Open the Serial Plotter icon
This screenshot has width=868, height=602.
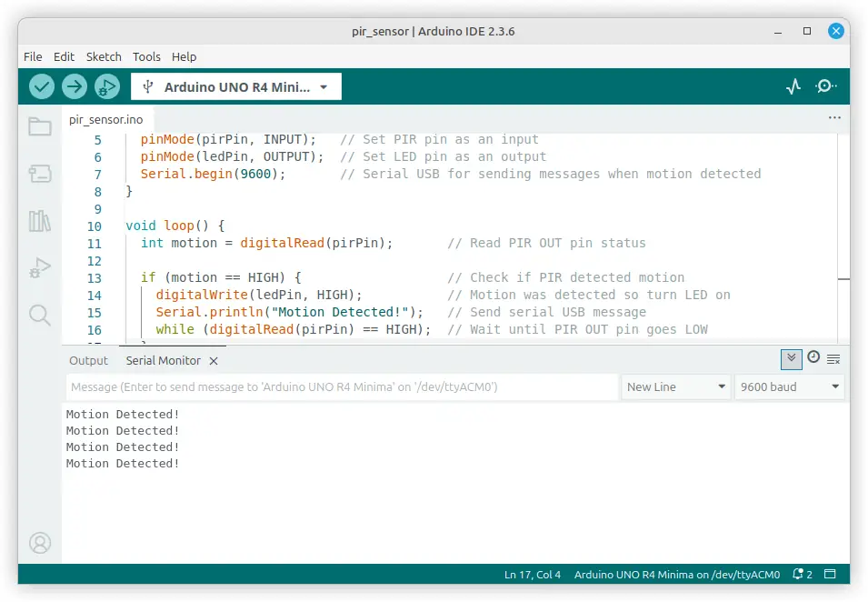[793, 85]
